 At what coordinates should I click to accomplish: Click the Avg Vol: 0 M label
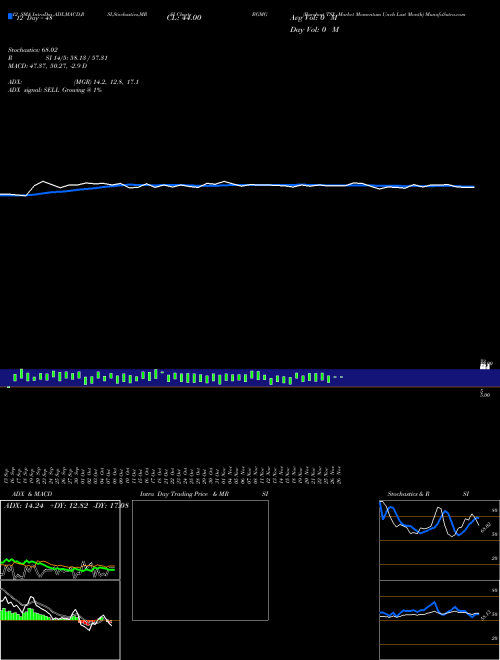pyautogui.click(x=314, y=18)
